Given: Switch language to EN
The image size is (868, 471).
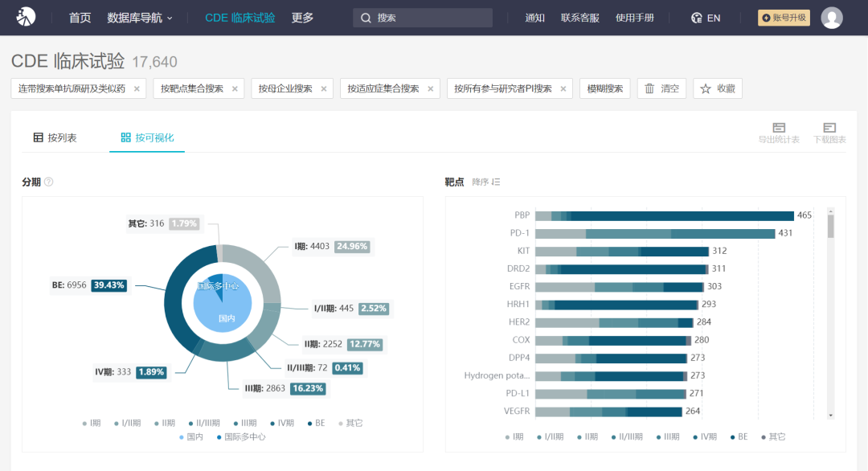Looking at the screenshot, I should click(714, 18).
